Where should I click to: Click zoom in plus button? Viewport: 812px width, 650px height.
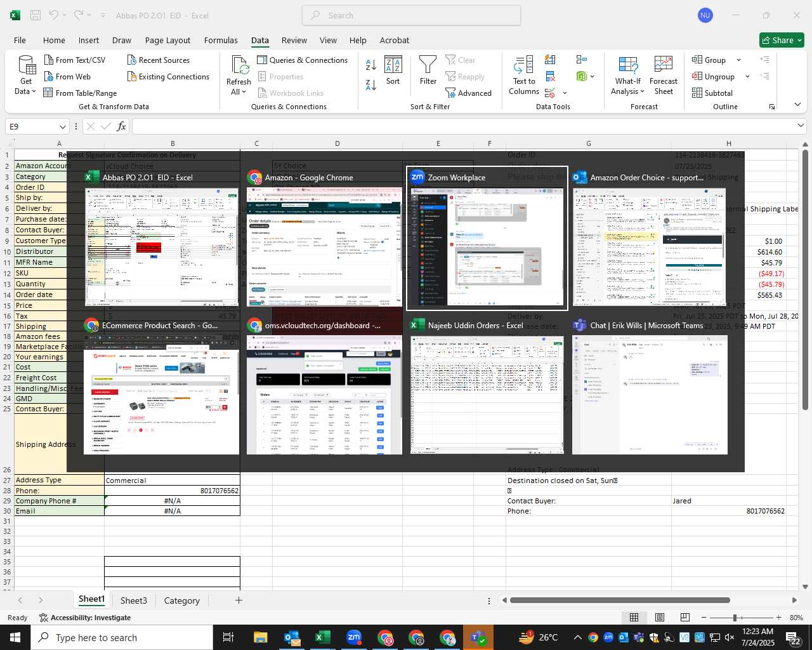[778, 618]
